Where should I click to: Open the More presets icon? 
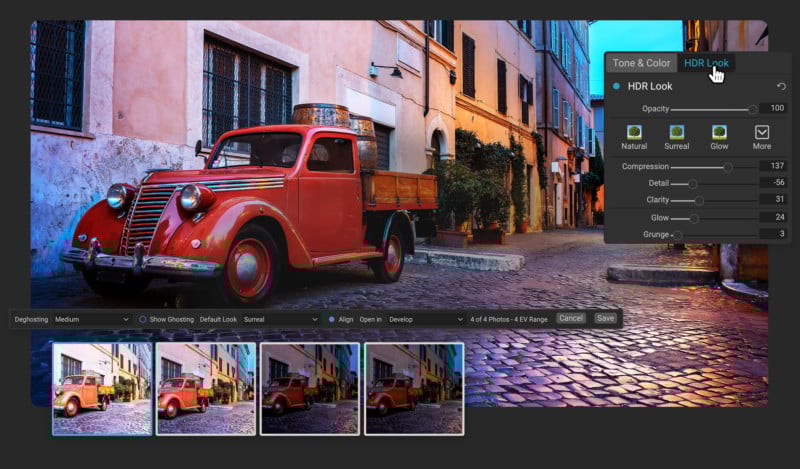click(762, 132)
